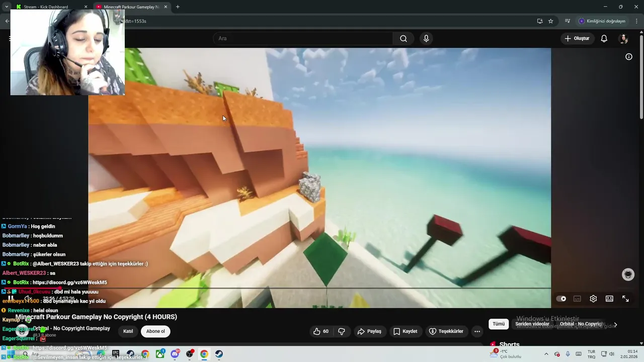Open the Oluştur create menu
The width and height of the screenshot is (644, 362).
pos(578,38)
